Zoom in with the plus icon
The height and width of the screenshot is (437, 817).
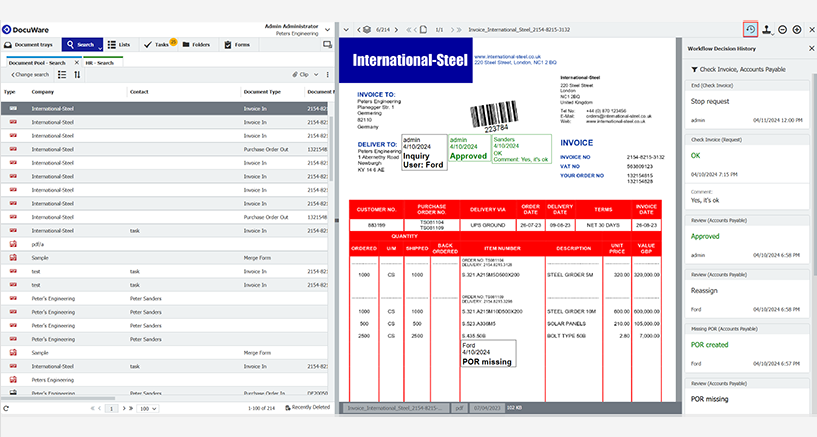pyautogui.click(x=797, y=30)
